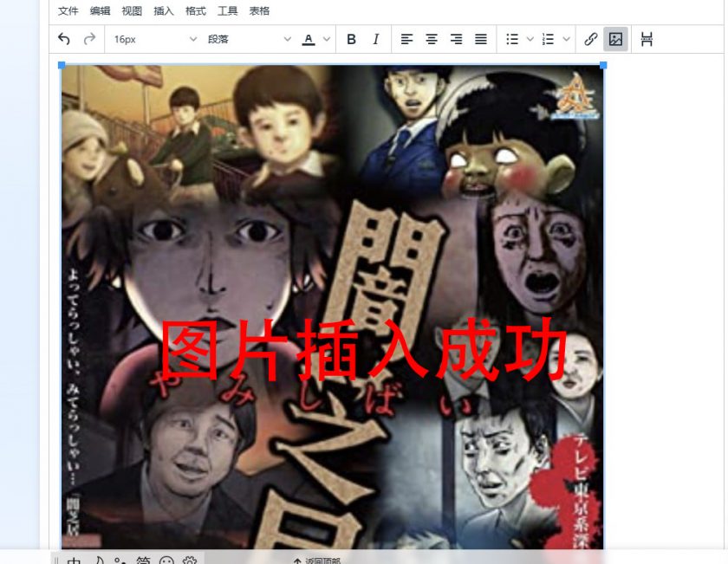Click the insert image toolbar button
Viewport: 728px width, 564px height.
tap(615, 40)
